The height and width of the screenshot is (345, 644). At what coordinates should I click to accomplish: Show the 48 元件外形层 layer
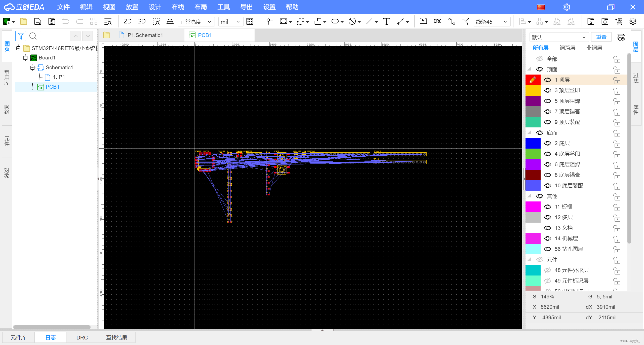pos(548,270)
